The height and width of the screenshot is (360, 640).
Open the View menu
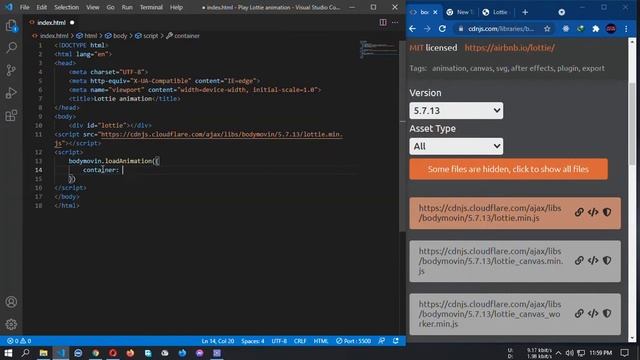pos(93,7)
